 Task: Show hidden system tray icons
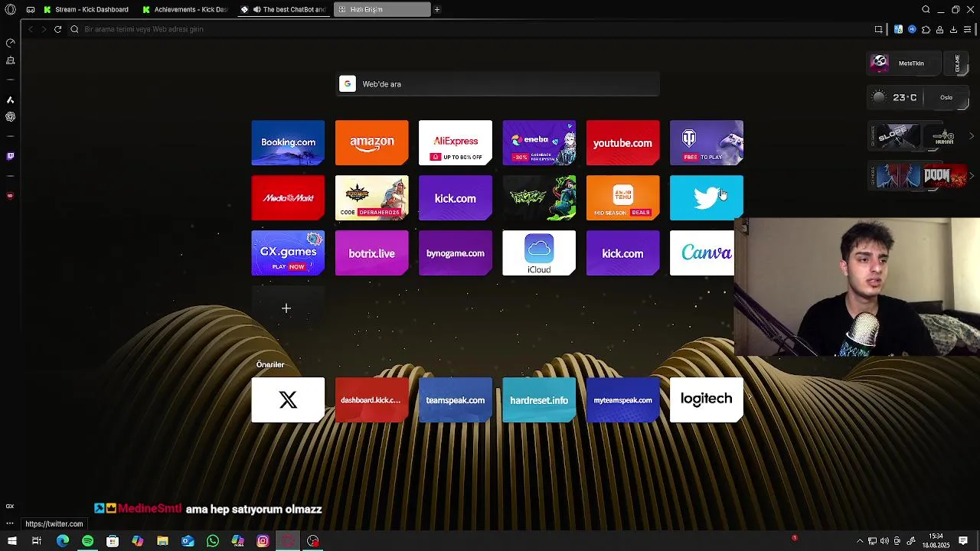point(860,541)
